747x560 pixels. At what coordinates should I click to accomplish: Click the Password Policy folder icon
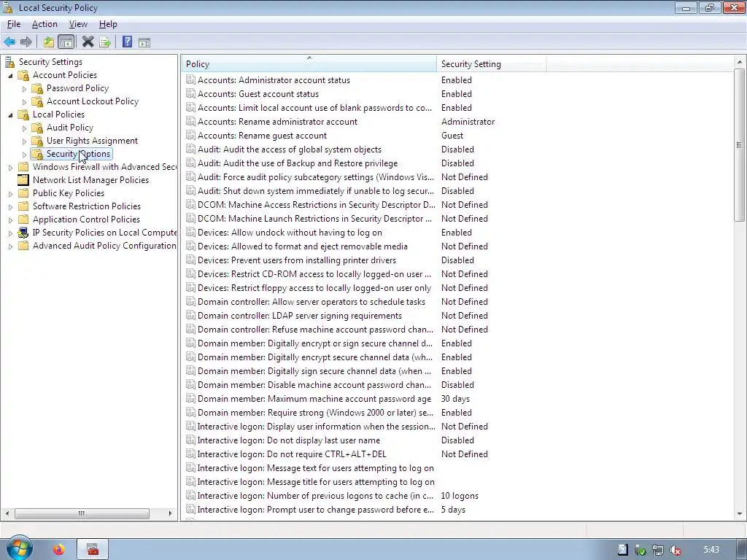coord(37,88)
